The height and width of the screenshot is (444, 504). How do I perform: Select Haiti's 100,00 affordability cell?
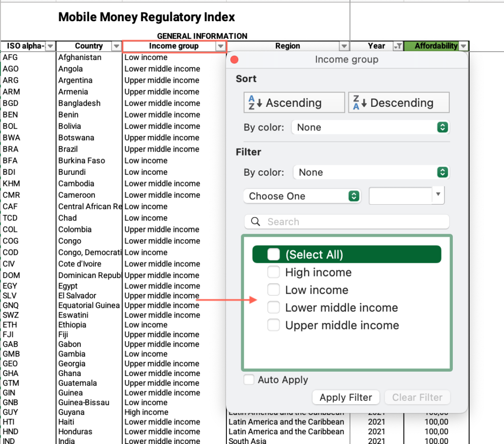(x=436, y=422)
